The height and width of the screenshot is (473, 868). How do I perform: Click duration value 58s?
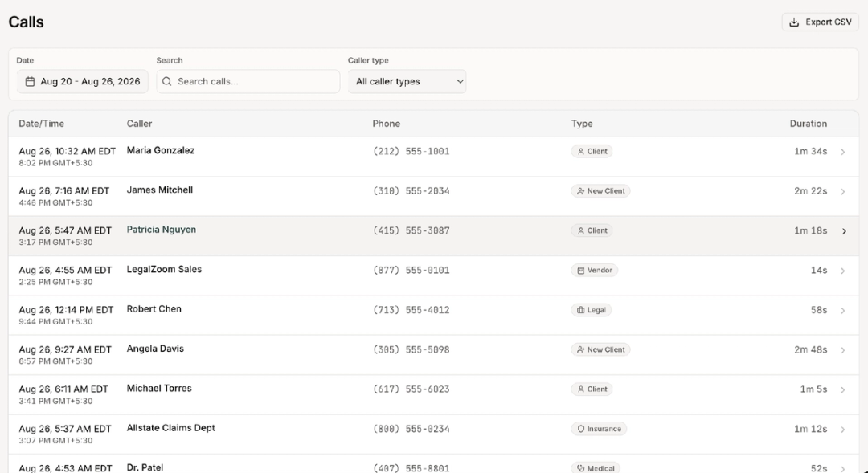click(x=819, y=310)
